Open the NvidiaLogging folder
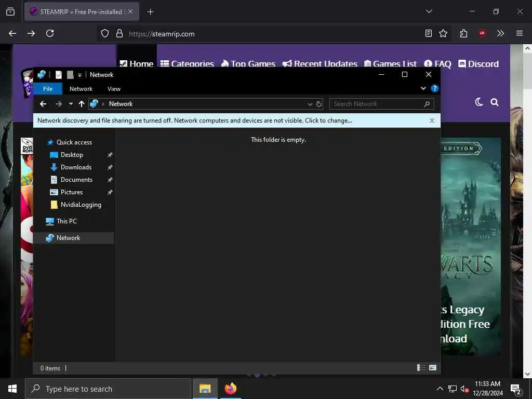Viewport: 532px width, 399px height. (81, 205)
